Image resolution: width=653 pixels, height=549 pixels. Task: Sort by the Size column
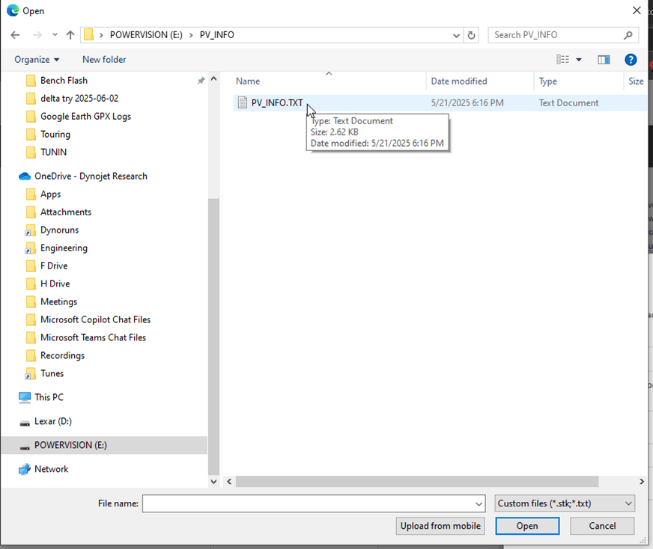pyautogui.click(x=636, y=81)
